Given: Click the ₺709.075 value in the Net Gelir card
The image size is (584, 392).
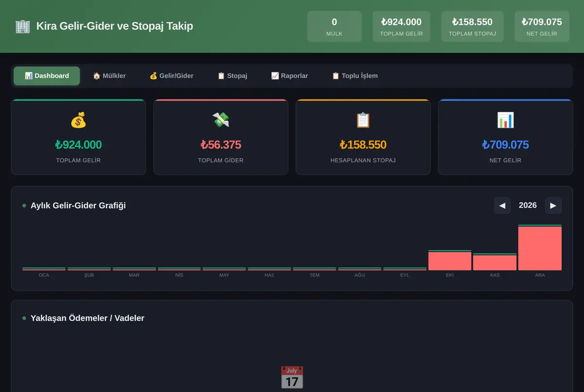Looking at the screenshot, I should pyautogui.click(x=505, y=145).
